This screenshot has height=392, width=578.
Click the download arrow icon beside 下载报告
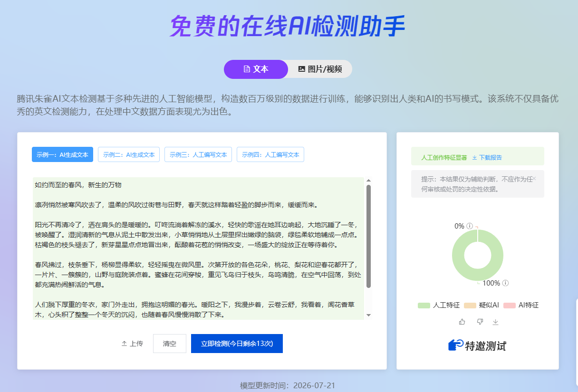click(474, 157)
